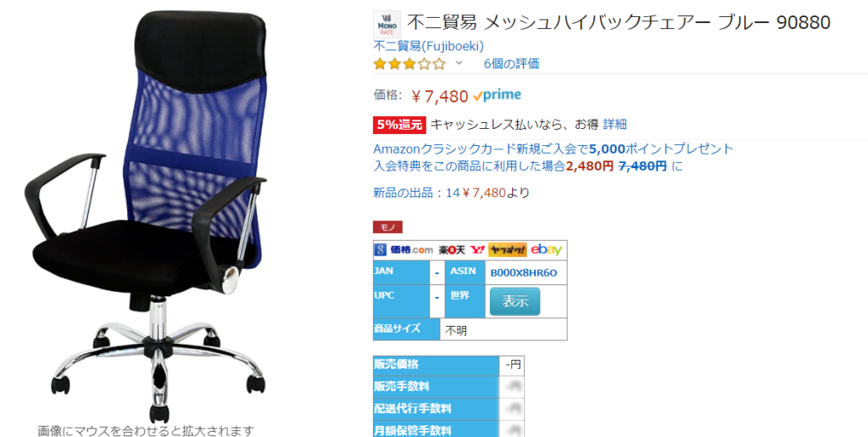Open the Mono Rate icon beside the title

(387, 25)
